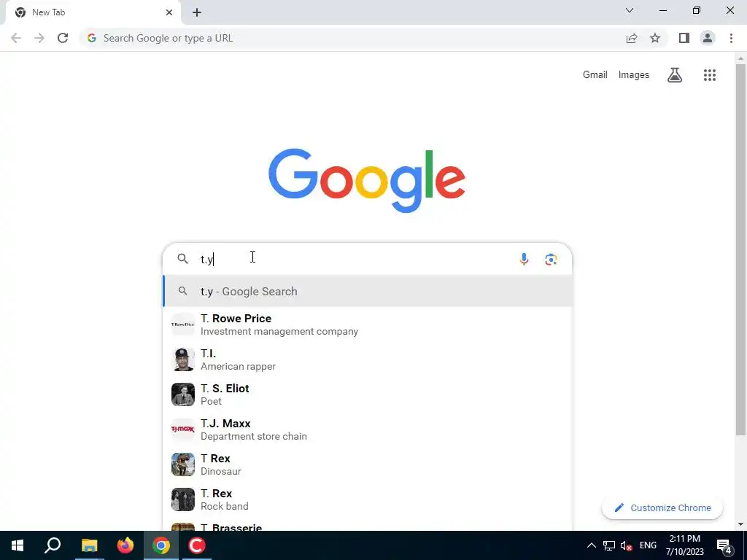Screen dimensions: 747x560
Task: Switch ENG input language
Action: click(648, 545)
